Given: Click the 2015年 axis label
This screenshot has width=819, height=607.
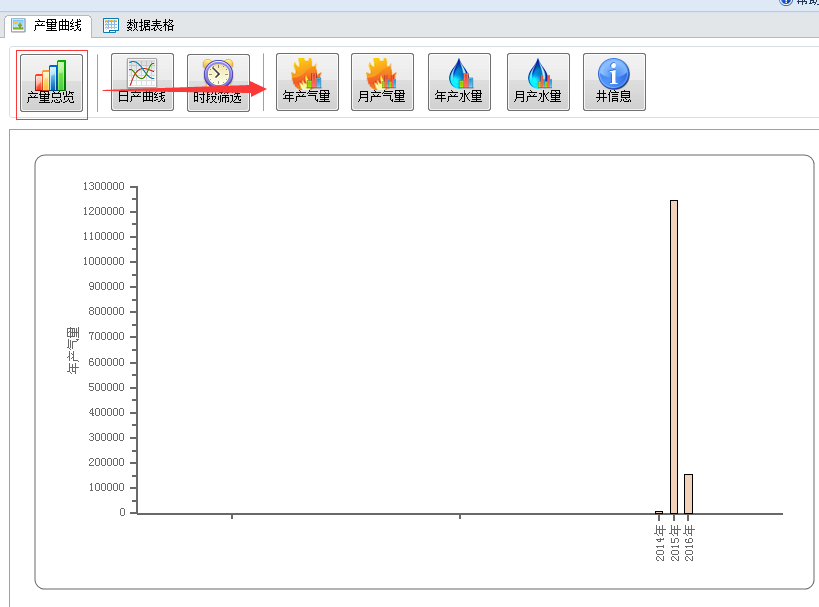Looking at the screenshot, I should click(674, 543).
